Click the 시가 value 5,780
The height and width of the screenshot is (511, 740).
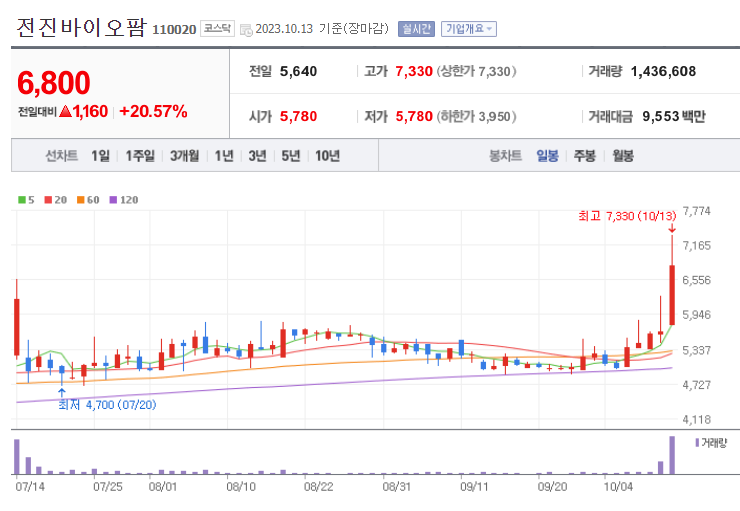point(298,116)
